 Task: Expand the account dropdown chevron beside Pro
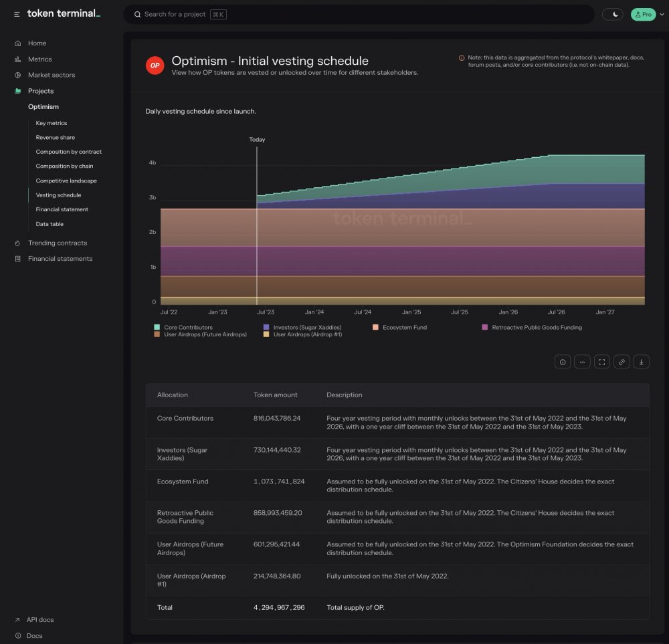[662, 15]
